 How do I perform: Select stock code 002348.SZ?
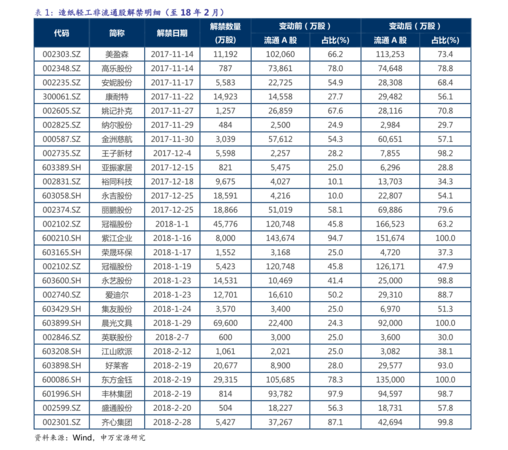tap(62, 68)
